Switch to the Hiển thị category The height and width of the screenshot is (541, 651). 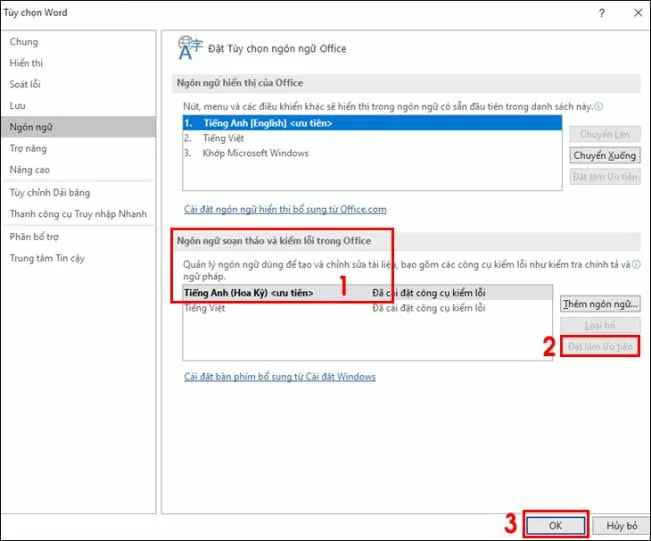click(x=27, y=63)
